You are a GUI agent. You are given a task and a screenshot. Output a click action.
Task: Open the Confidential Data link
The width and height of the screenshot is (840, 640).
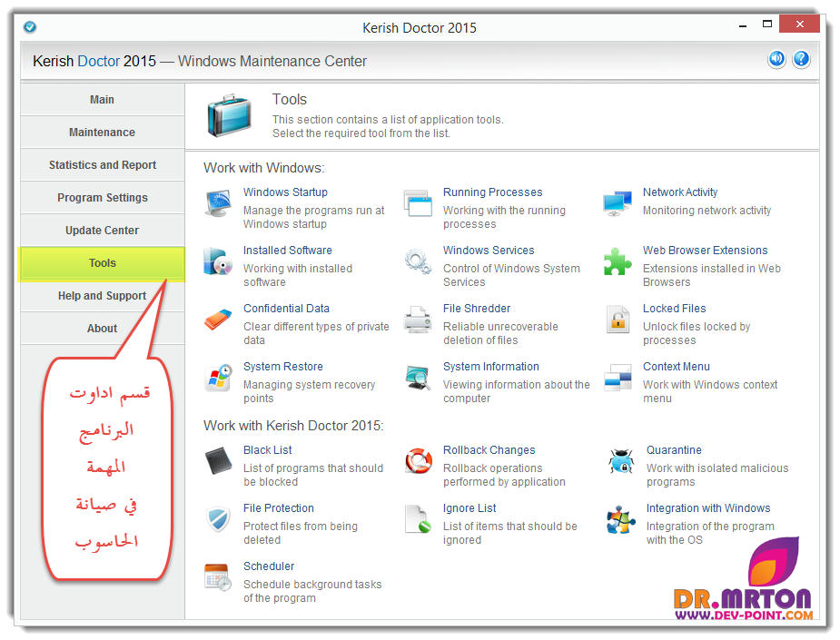coord(286,309)
